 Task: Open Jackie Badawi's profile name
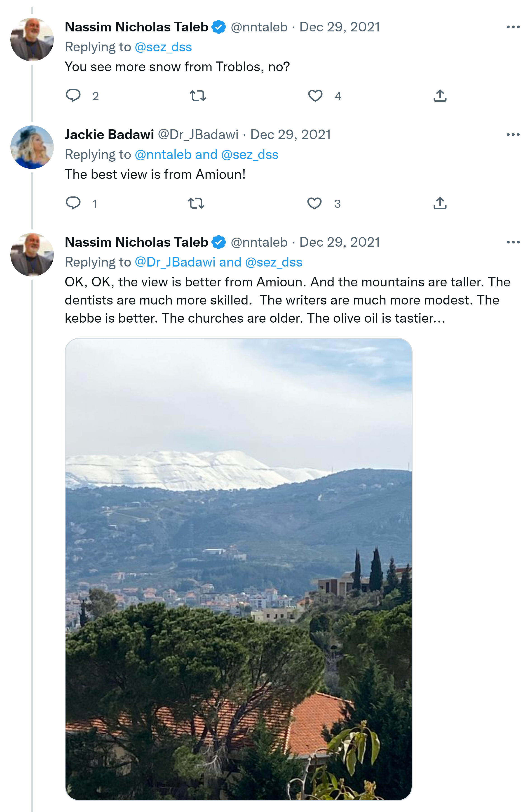coord(109,135)
